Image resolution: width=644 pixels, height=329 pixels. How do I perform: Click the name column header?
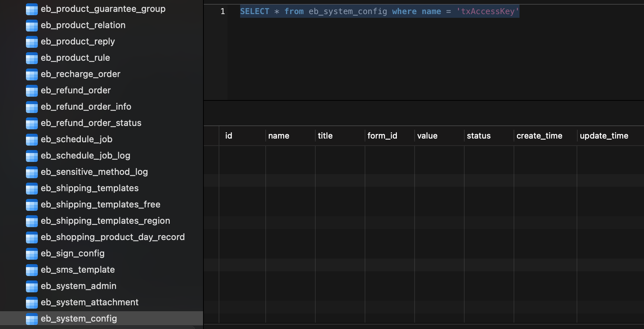click(279, 136)
